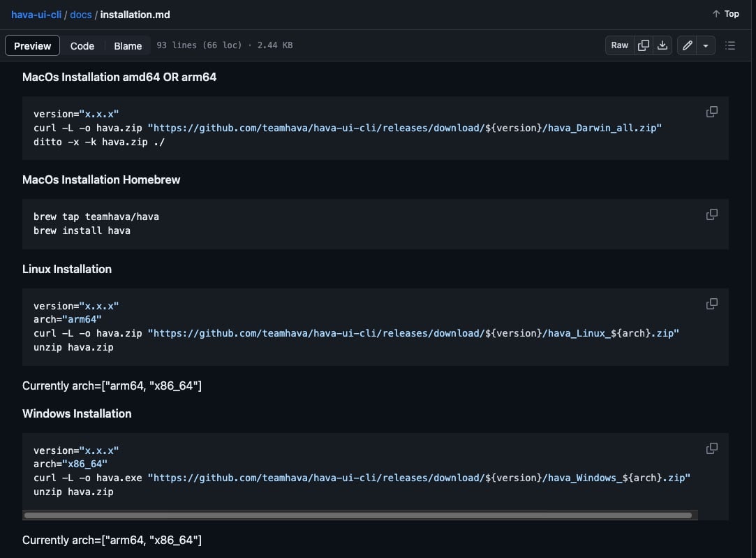Click the version="x.x.x" line in Linux block

coord(76,306)
